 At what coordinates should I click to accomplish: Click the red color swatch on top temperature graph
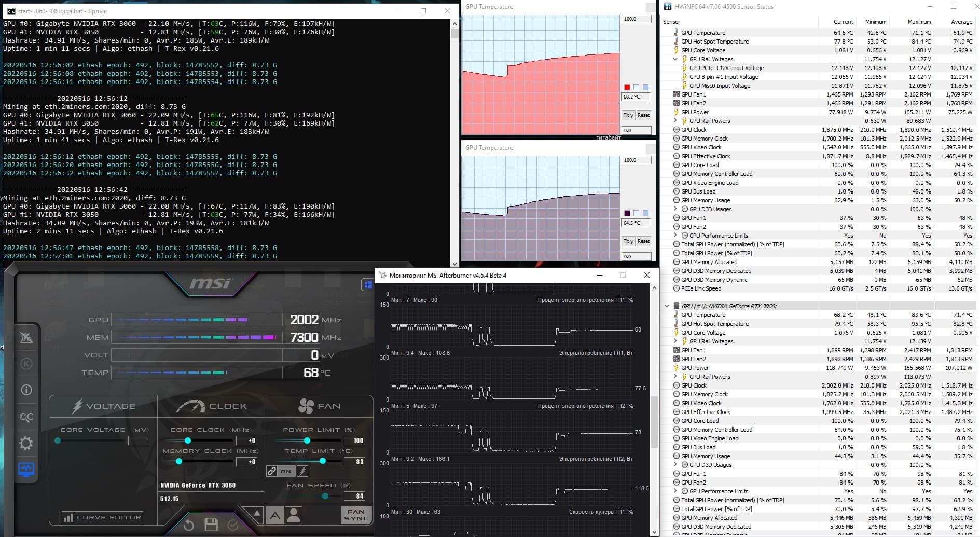627,87
